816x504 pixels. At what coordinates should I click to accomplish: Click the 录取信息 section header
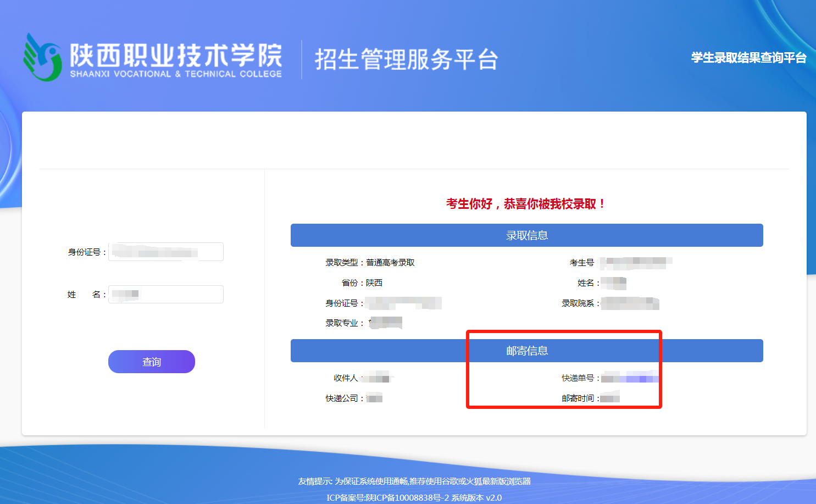click(x=526, y=235)
